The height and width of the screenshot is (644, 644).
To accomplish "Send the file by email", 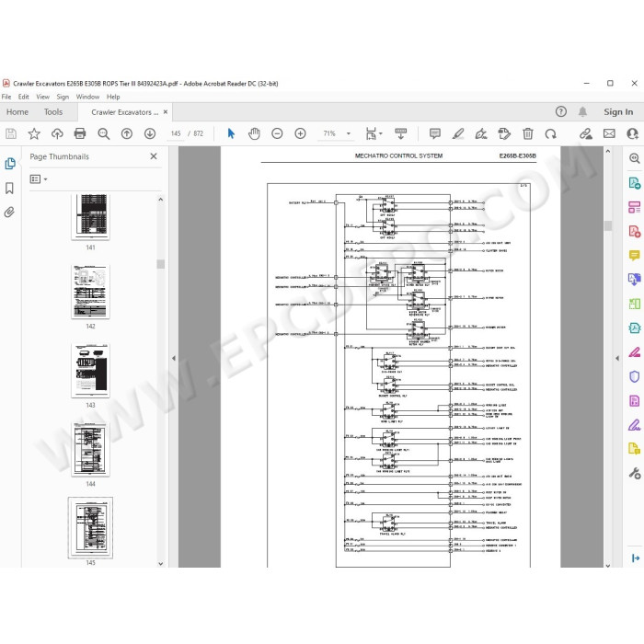I will coord(609,133).
